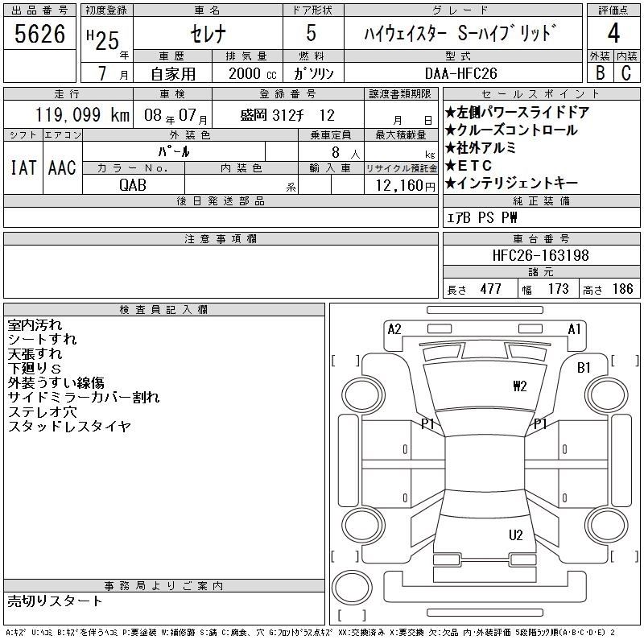The height and width of the screenshot is (644, 644).
Task: Select the mileage 119,099 km
Action: tap(82, 114)
